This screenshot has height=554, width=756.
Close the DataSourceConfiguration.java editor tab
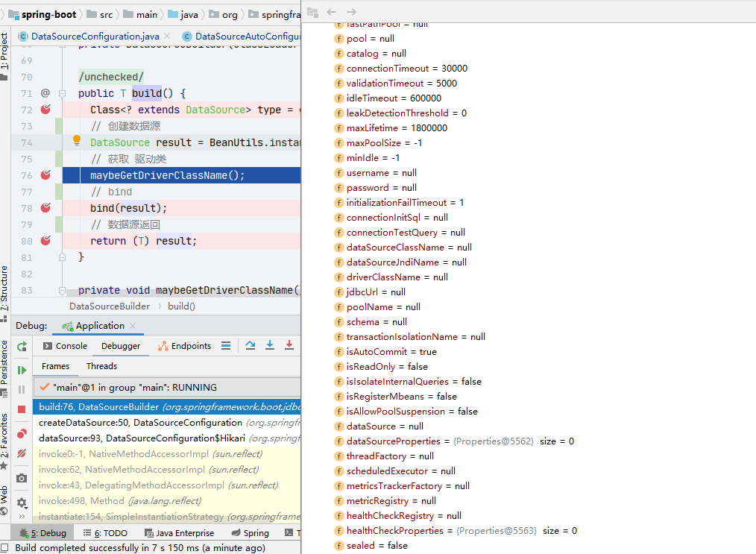point(167,36)
